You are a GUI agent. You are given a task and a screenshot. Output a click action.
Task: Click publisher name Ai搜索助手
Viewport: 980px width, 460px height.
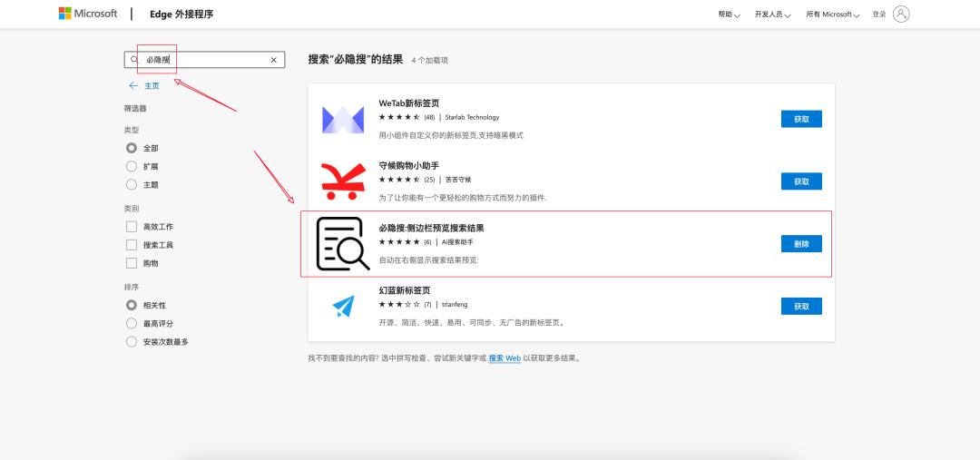(457, 242)
